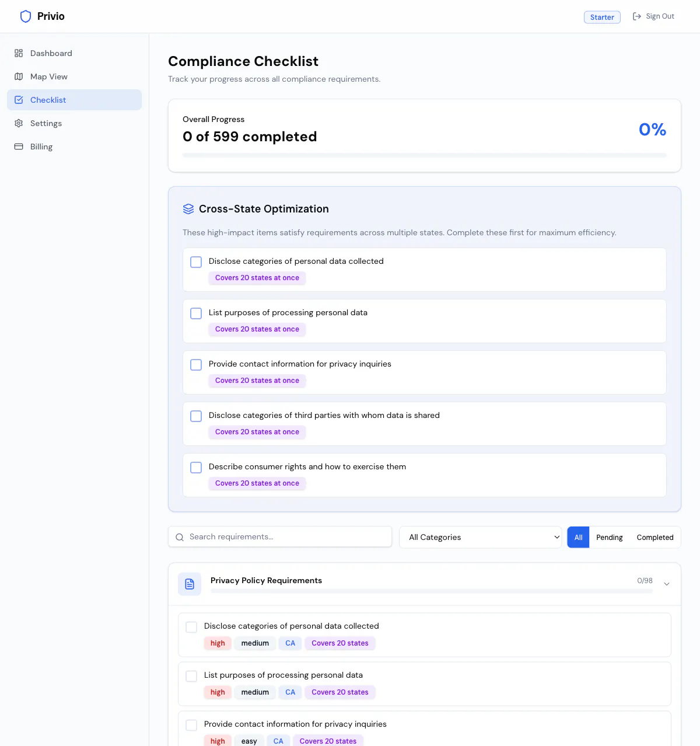Click the Checklist check-square icon in sidebar

[19, 100]
